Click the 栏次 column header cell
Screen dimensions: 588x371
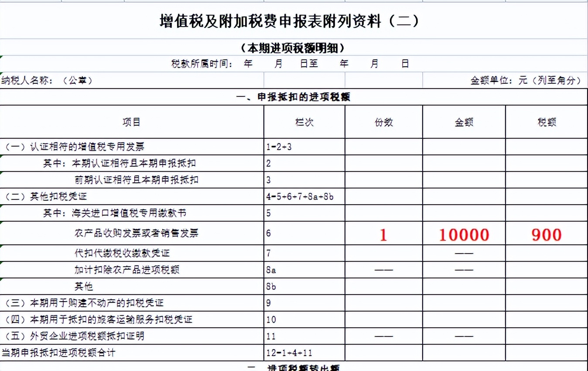pyautogui.click(x=304, y=122)
